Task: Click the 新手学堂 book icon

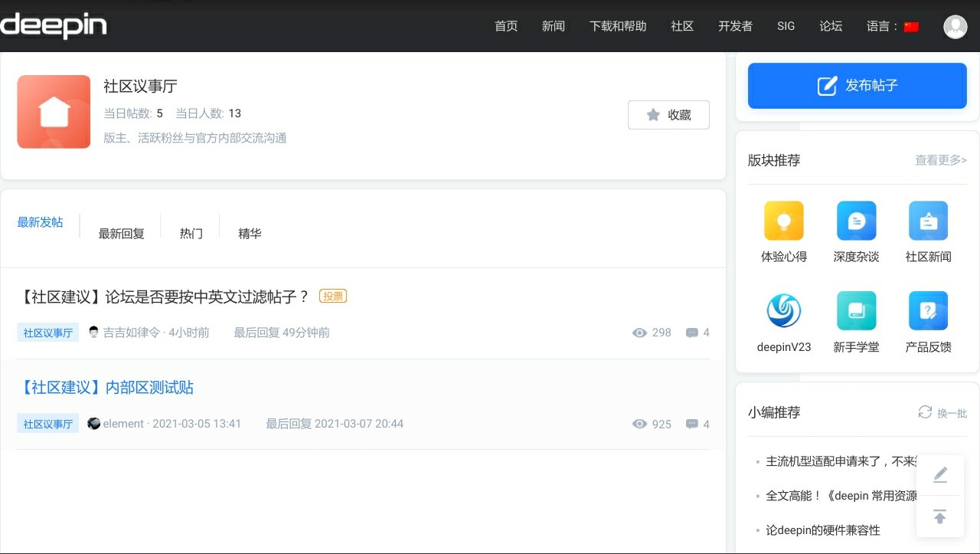Action: tap(856, 311)
